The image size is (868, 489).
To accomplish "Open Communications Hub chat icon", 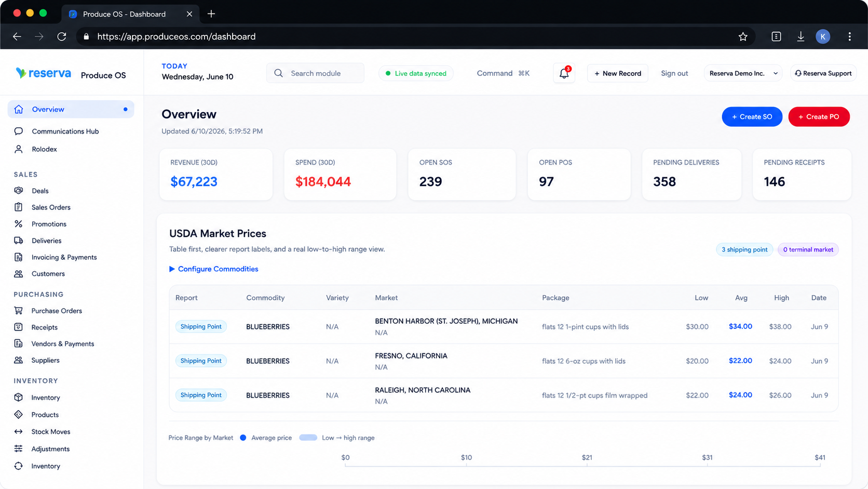I will tap(19, 131).
